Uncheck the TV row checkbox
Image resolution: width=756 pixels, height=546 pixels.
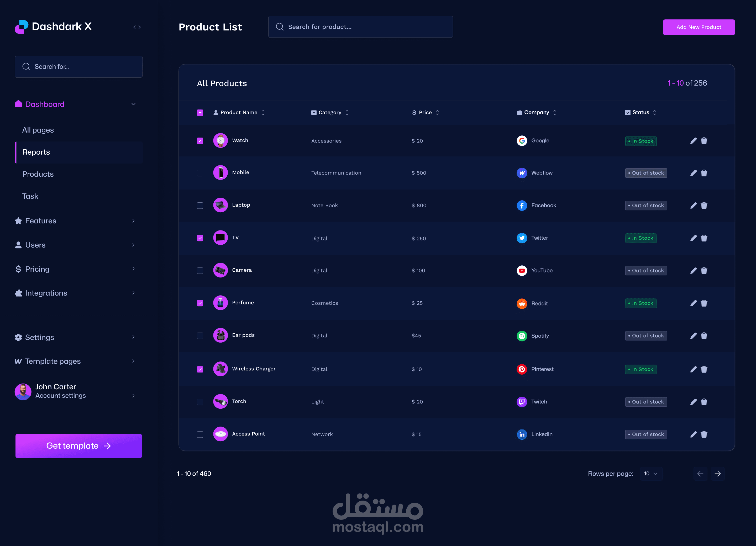point(200,238)
